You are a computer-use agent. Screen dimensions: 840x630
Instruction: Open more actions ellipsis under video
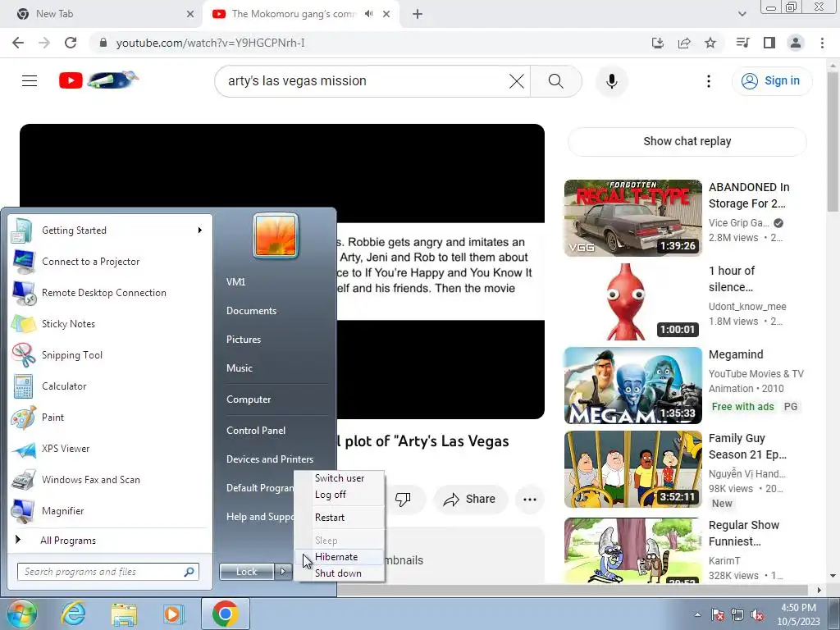tap(529, 500)
